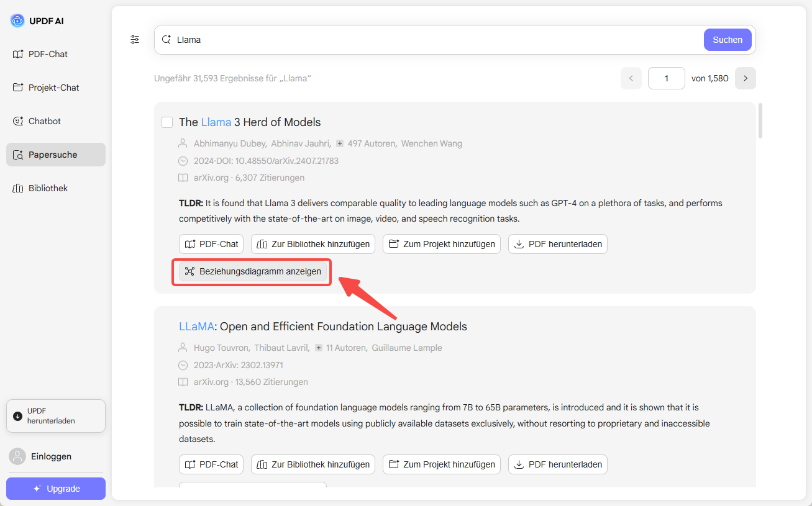Click the purple Upgrade button
Image resolution: width=812 pixels, height=506 pixels.
click(x=56, y=489)
